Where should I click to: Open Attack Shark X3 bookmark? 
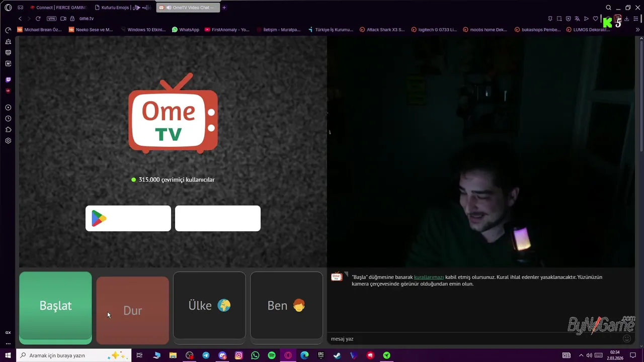[382, 30]
